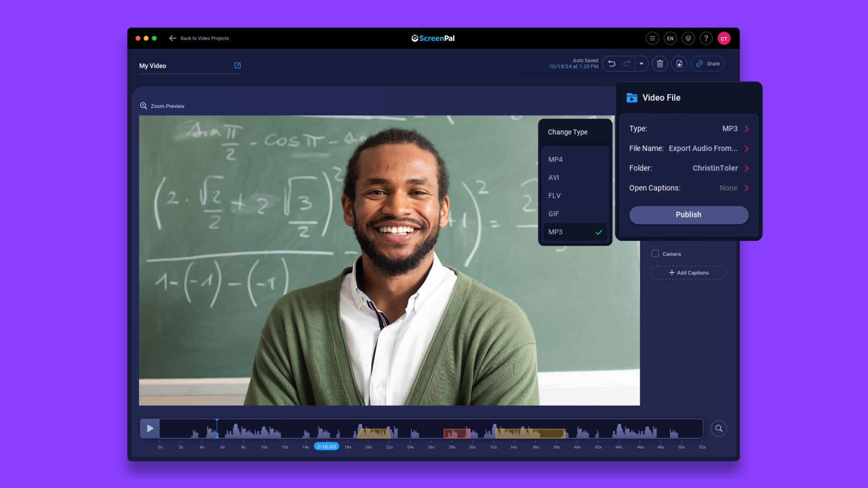Open the Type chevron in Video File panel
The height and width of the screenshot is (488, 868).
point(746,129)
